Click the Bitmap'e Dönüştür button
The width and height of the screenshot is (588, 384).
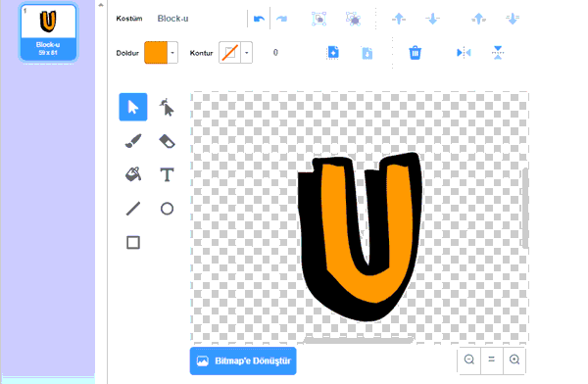click(243, 360)
